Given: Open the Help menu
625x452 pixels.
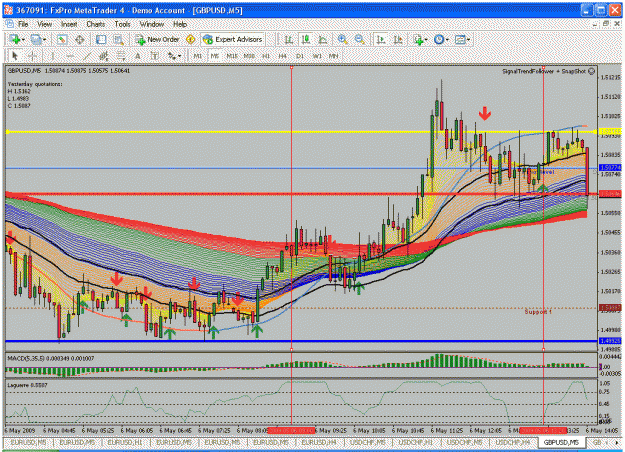Looking at the screenshot, I should (x=180, y=24).
